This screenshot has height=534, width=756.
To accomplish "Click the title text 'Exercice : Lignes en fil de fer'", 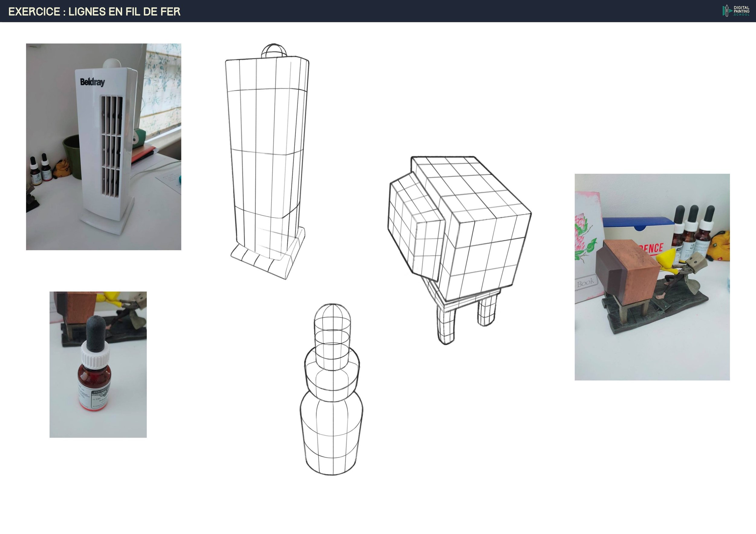I will 94,12.
